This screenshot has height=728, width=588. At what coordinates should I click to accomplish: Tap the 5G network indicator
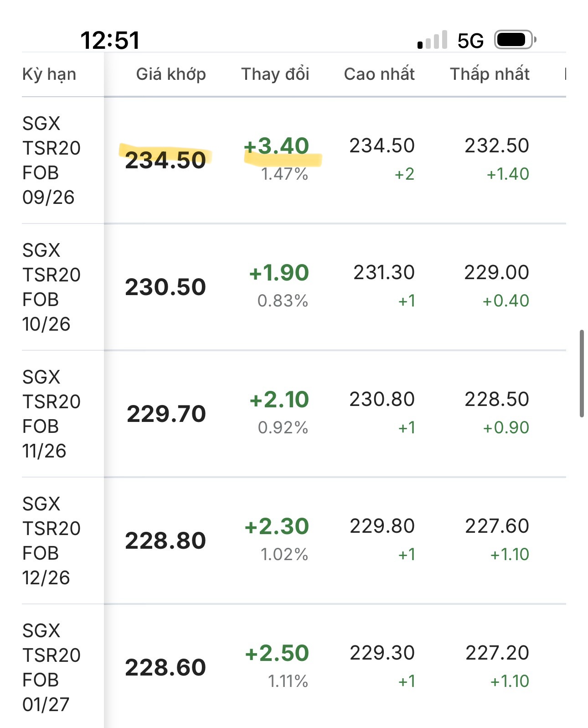click(x=470, y=41)
